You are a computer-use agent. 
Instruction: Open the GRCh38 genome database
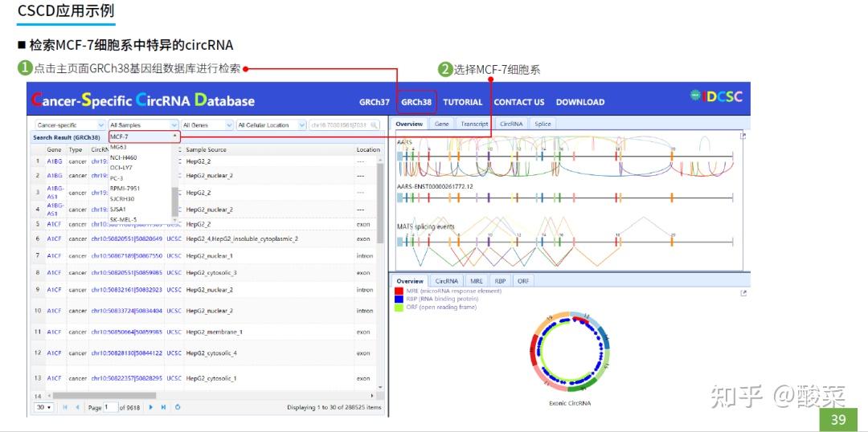pos(416,102)
